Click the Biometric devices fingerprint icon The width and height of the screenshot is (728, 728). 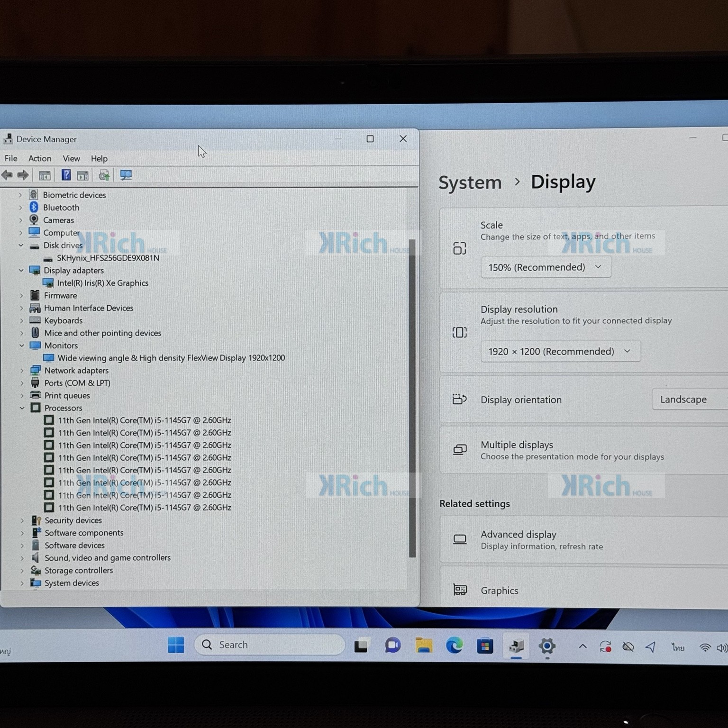pyautogui.click(x=33, y=194)
